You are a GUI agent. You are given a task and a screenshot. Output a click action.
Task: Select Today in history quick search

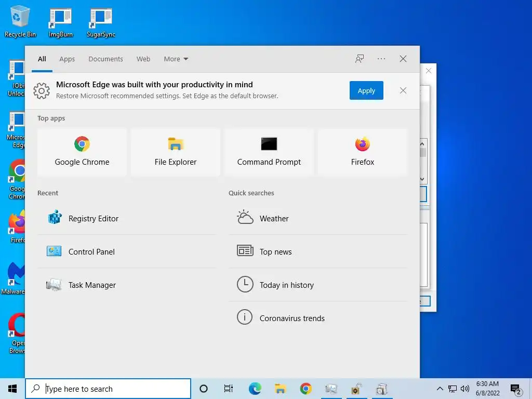318,285
